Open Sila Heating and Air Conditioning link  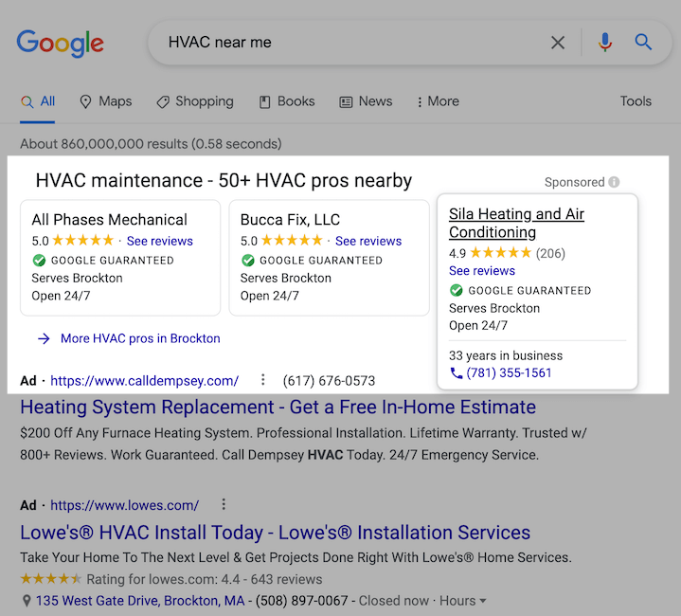coord(516,223)
